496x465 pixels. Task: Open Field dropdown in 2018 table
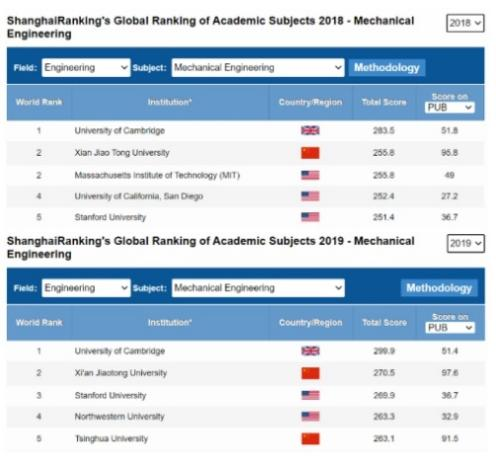[x=86, y=68]
